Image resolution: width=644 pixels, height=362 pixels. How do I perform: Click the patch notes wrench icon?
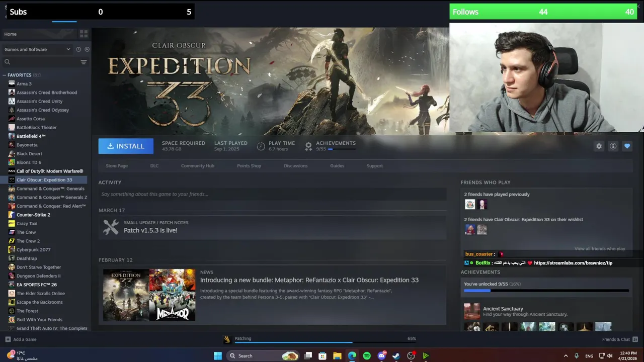tap(111, 227)
